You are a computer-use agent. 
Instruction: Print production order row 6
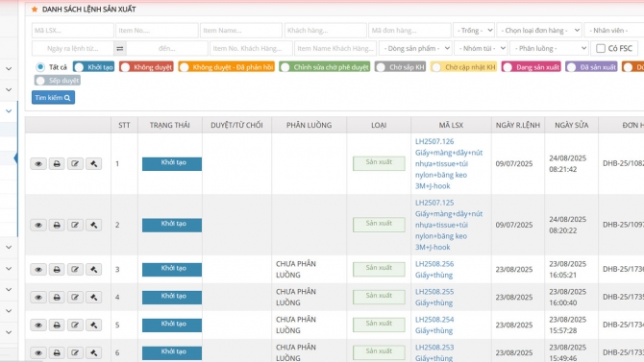[57, 352]
